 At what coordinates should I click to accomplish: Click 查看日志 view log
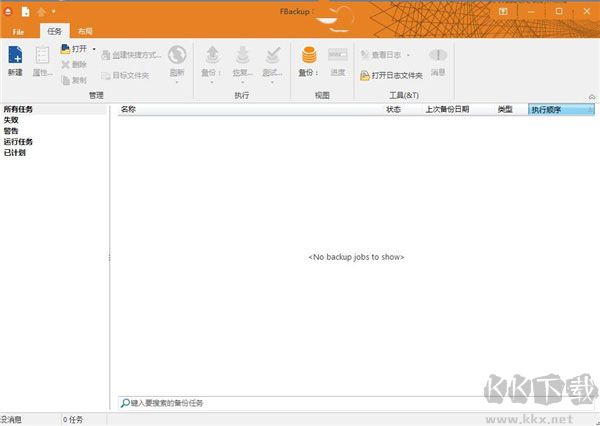[x=381, y=55]
